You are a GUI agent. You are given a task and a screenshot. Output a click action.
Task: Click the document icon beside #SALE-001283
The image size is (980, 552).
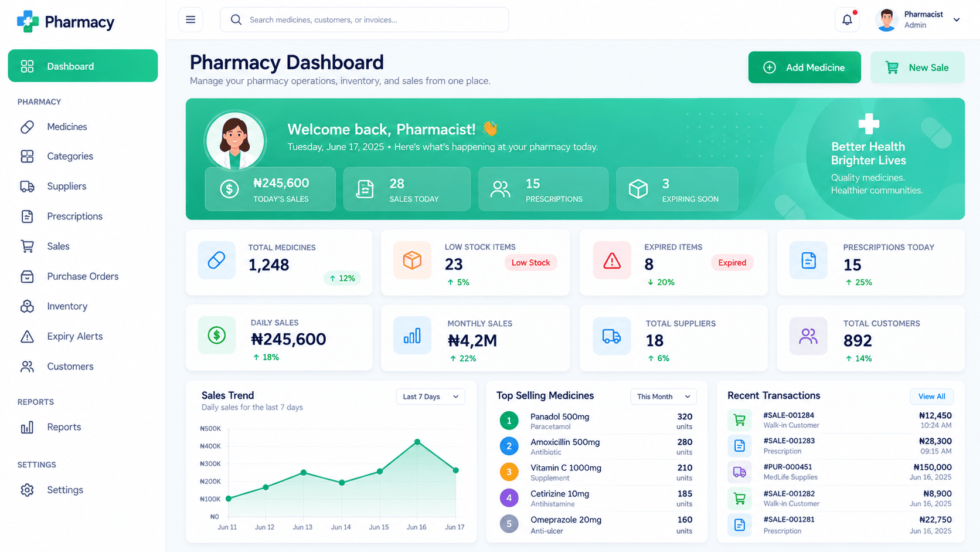coord(740,446)
